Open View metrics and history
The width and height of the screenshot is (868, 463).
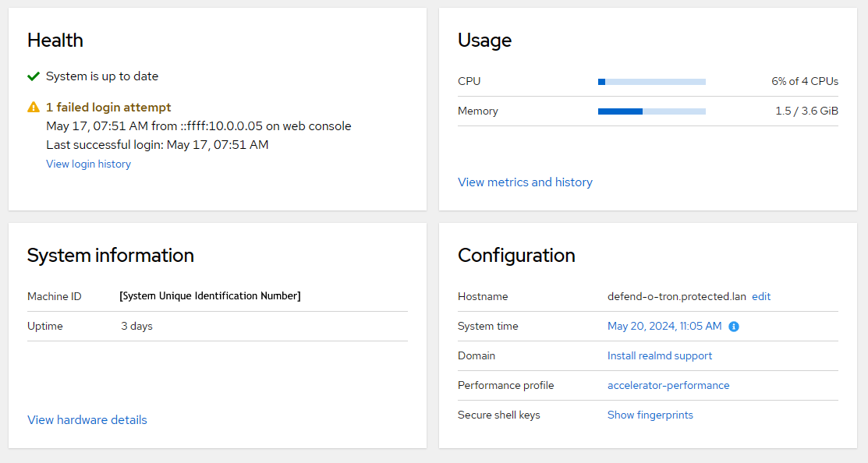click(x=525, y=182)
